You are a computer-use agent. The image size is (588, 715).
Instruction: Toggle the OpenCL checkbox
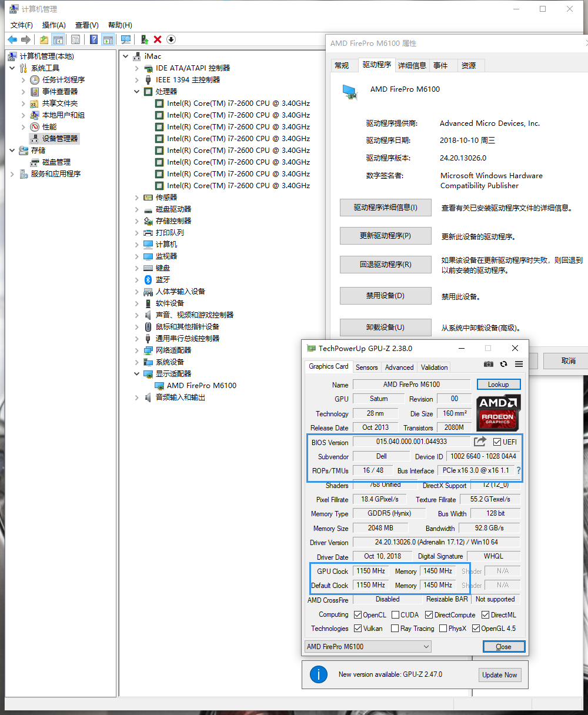coord(358,615)
